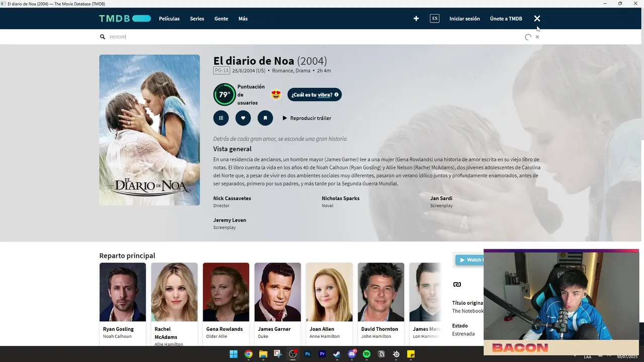Click the magnifier icon in search bar

coord(103,37)
